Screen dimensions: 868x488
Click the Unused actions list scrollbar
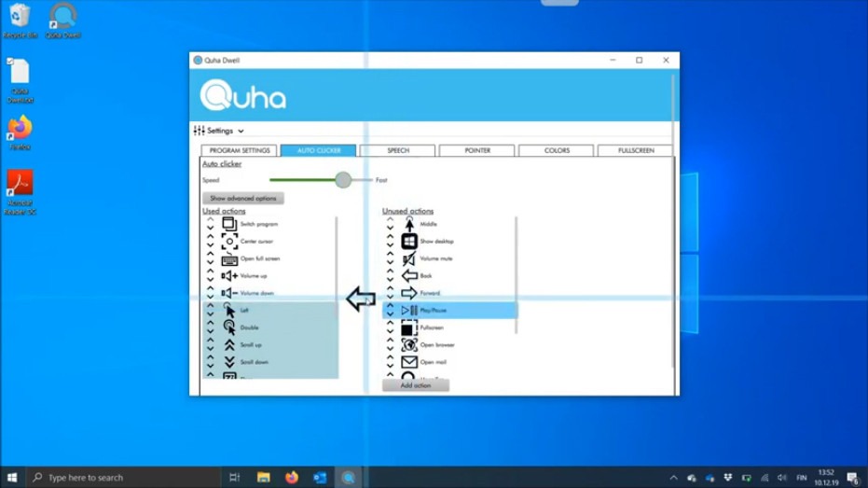[517, 275]
